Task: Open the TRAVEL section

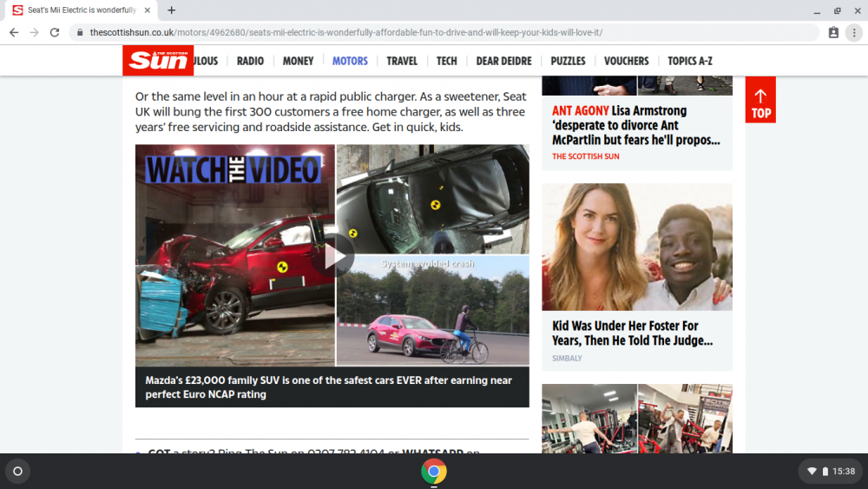Action: [x=402, y=61]
